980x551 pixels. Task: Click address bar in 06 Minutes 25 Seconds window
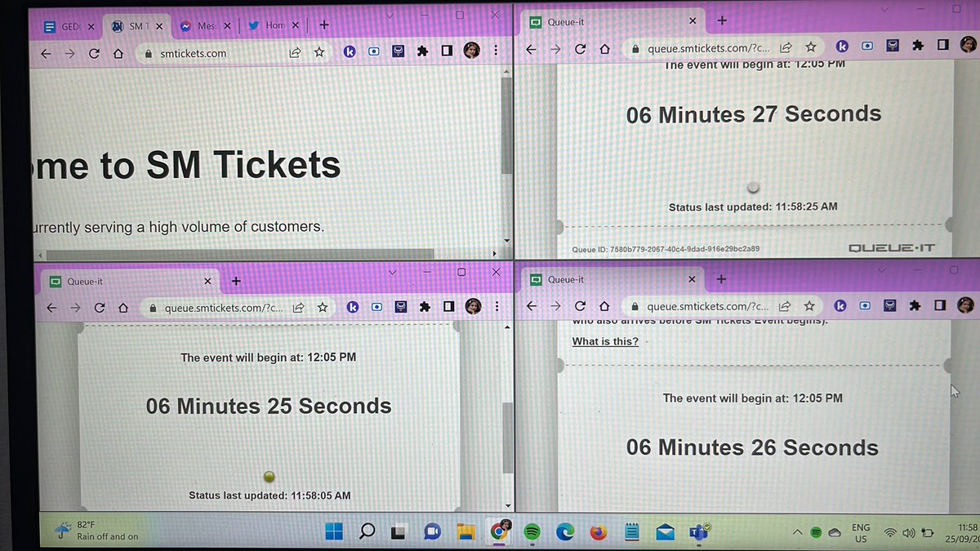coord(237,308)
